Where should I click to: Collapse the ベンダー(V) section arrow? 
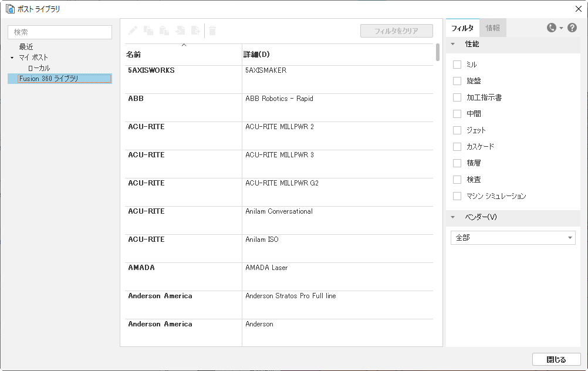[452, 217]
